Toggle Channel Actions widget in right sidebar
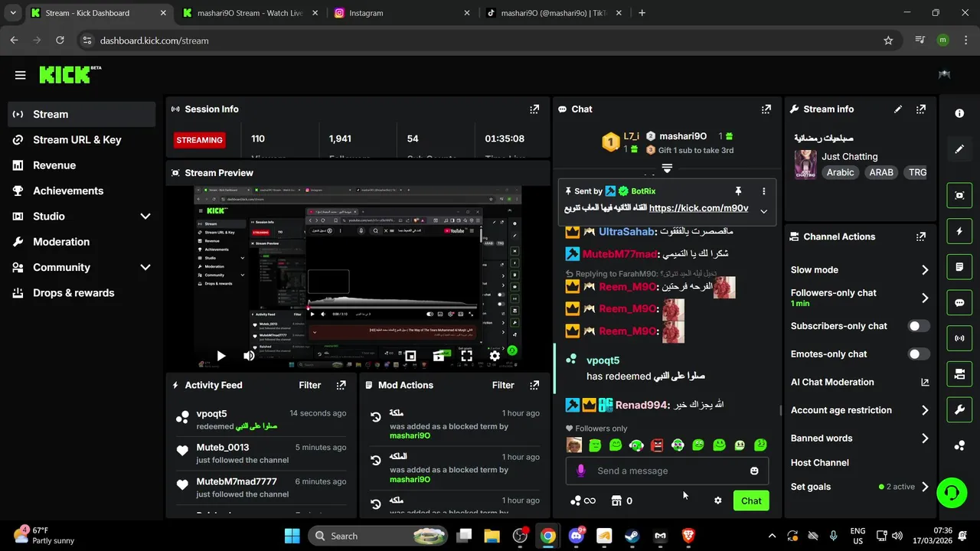 (x=959, y=374)
